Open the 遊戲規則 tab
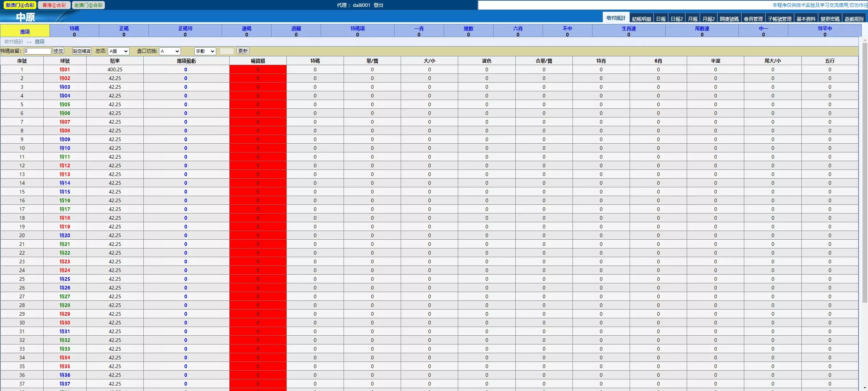Image resolution: width=868 pixels, height=391 pixels. (854, 19)
